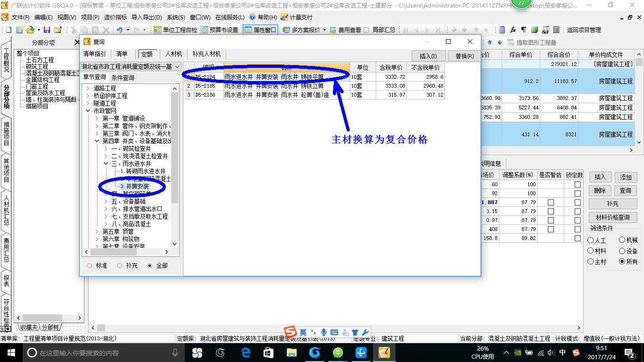Switch to the 条件查询 tab

coord(123,77)
